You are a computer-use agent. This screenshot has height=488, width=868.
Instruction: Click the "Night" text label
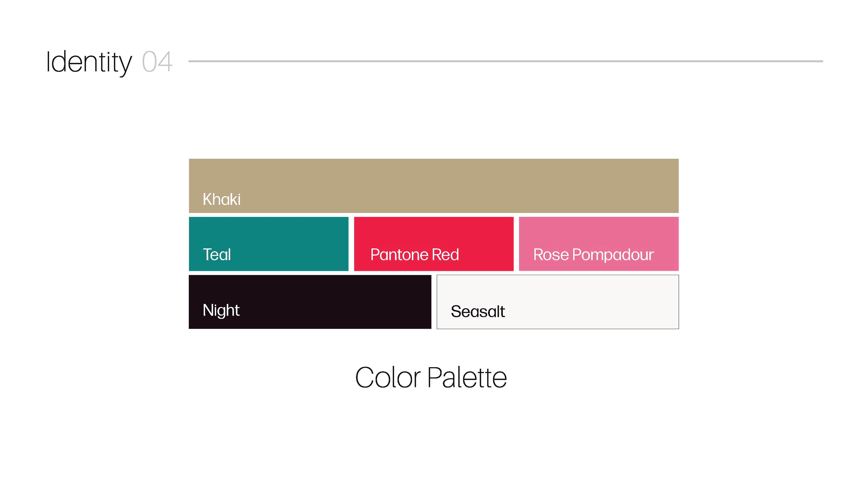coord(221,310)
